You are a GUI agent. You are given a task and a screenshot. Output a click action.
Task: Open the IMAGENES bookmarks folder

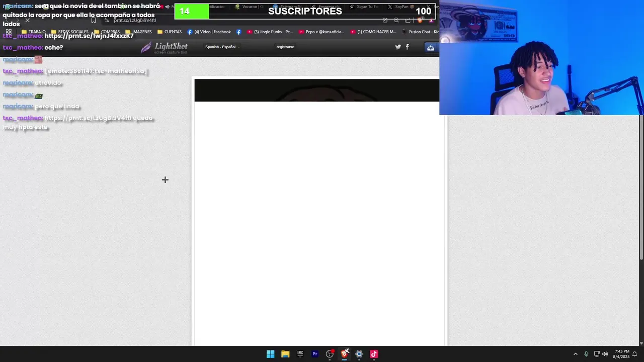pyautogui.click(x=138, y=32)
